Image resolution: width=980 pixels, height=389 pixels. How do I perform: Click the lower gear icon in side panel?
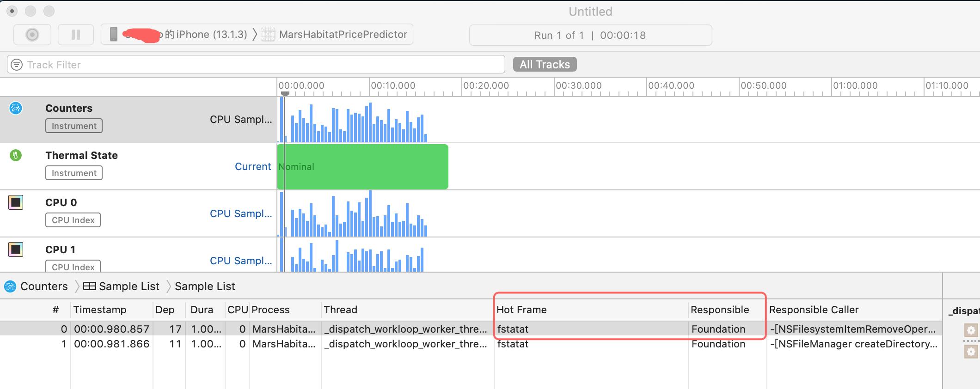click(x=971, y=352)
